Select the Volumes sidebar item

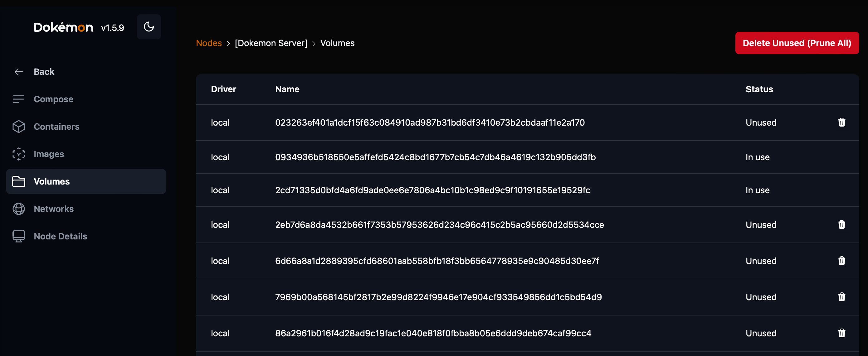pyautogui.click(x=86, y=181)
